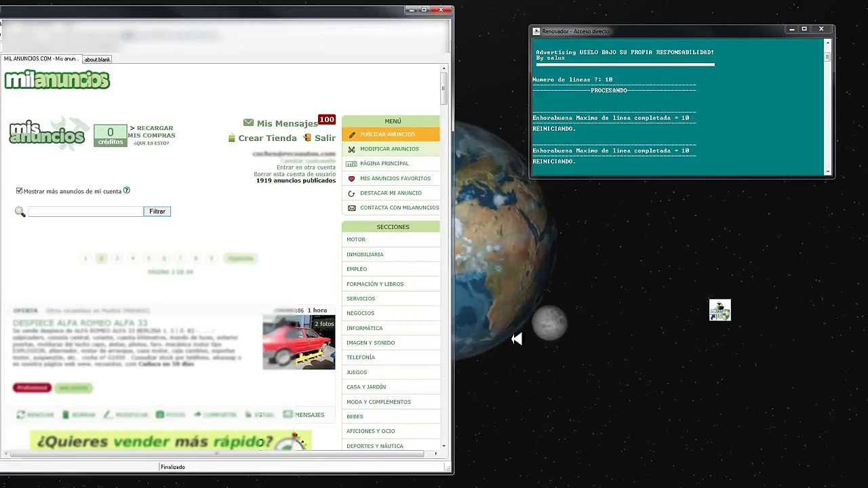The width and height of the screenshot is (868, 488).
Task: Open the Servicios section
Action: (391, 298)
